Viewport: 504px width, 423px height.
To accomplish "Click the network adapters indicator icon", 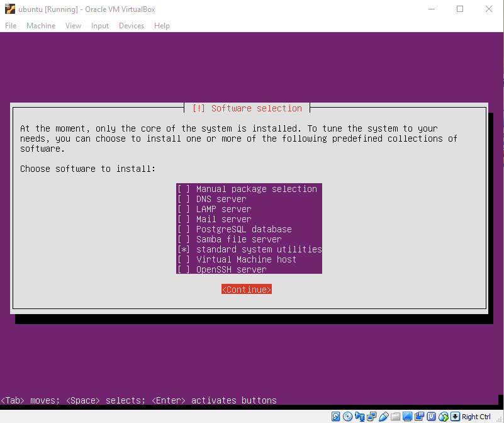I will coord(372,417).
